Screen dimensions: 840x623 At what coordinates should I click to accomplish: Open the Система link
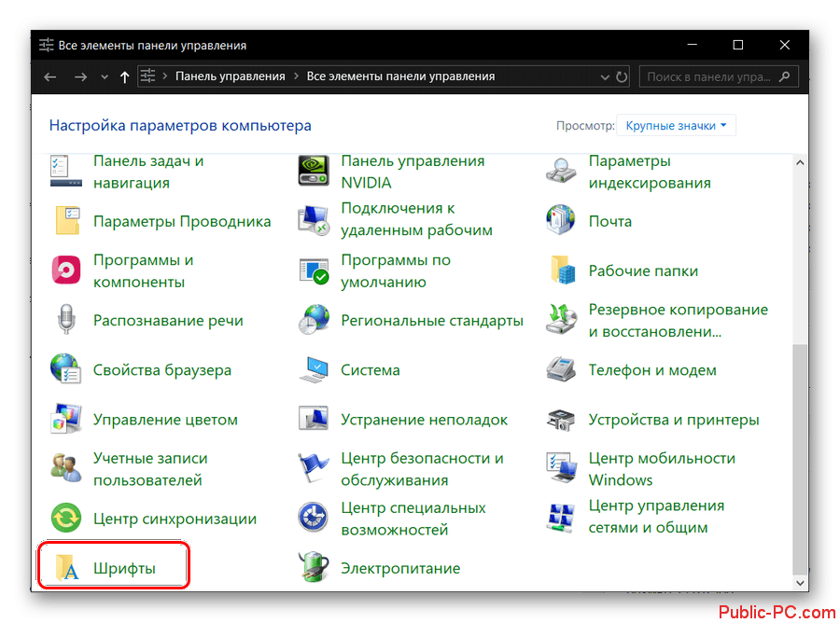pyautogui.click(x=370, y=370)
